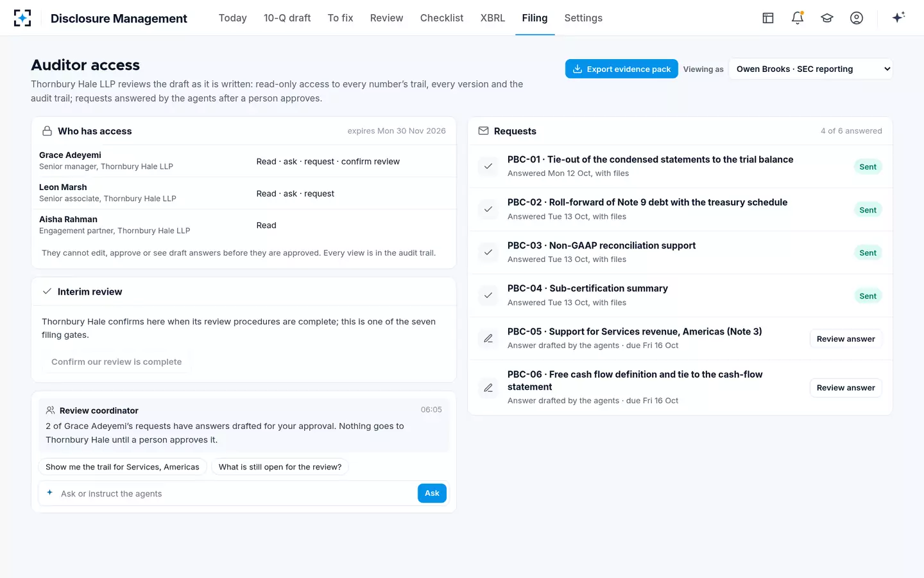Click Export evidence pack button
This screenshot has width=924, height=578.
(x=621, y=69)
